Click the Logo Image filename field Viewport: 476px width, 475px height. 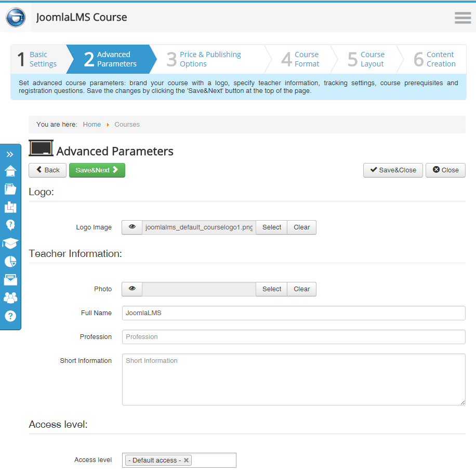click(x=199, y=227)
